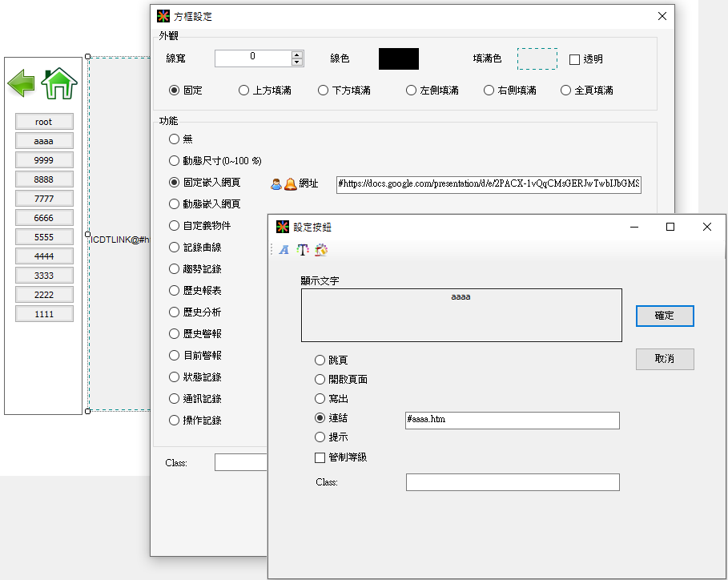728x580 pixels.
Task: Choose the 全頁填滿 radio option
Action: tap(566, 91)
